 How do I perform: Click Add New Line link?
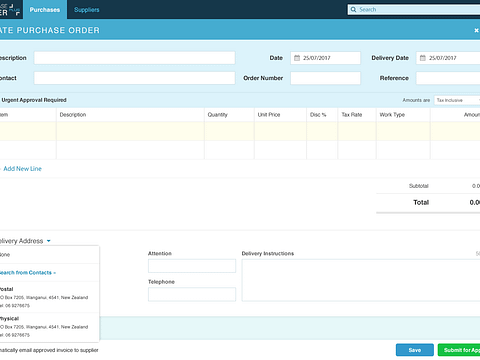22,169
